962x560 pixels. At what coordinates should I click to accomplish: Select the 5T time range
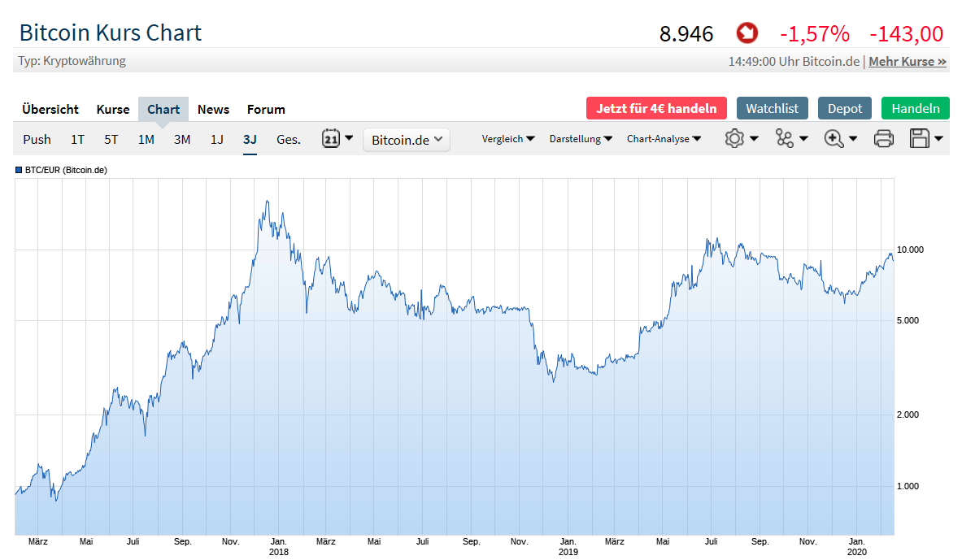coord(111,139)
